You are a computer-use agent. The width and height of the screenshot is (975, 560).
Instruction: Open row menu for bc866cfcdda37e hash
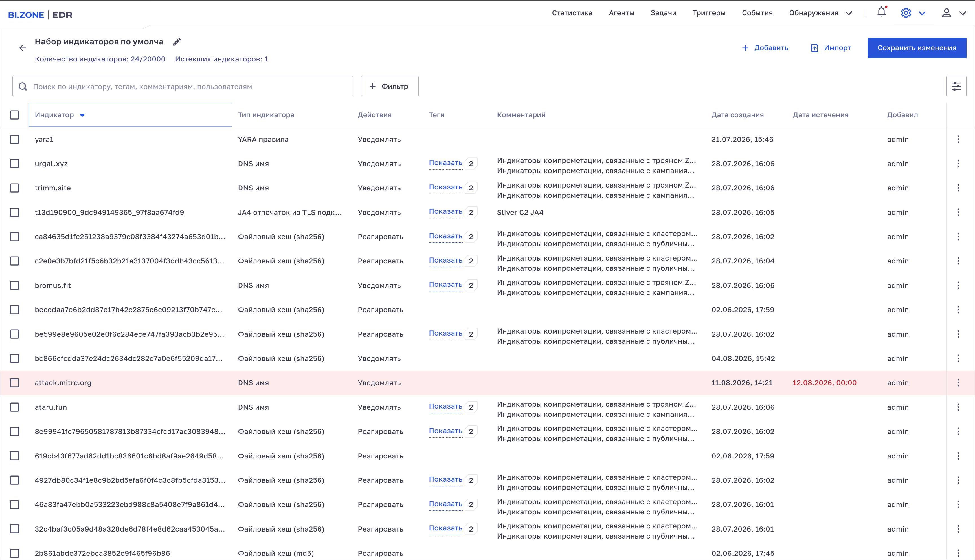[x=958, y=358]
